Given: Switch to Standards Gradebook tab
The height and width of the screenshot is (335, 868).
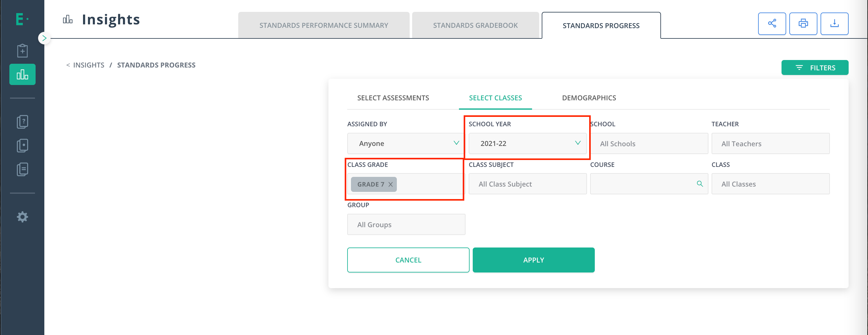Looking at the screenshot, I should (476, 25).
